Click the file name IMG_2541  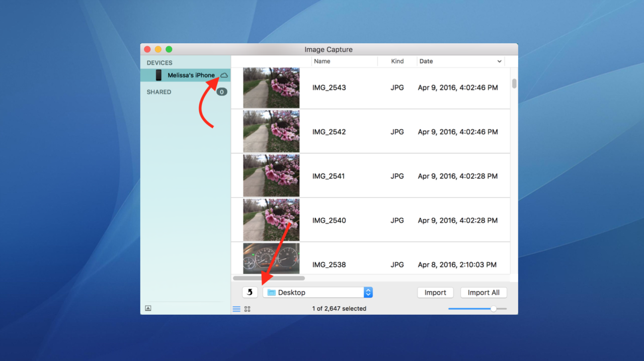[x=329, y=176]
